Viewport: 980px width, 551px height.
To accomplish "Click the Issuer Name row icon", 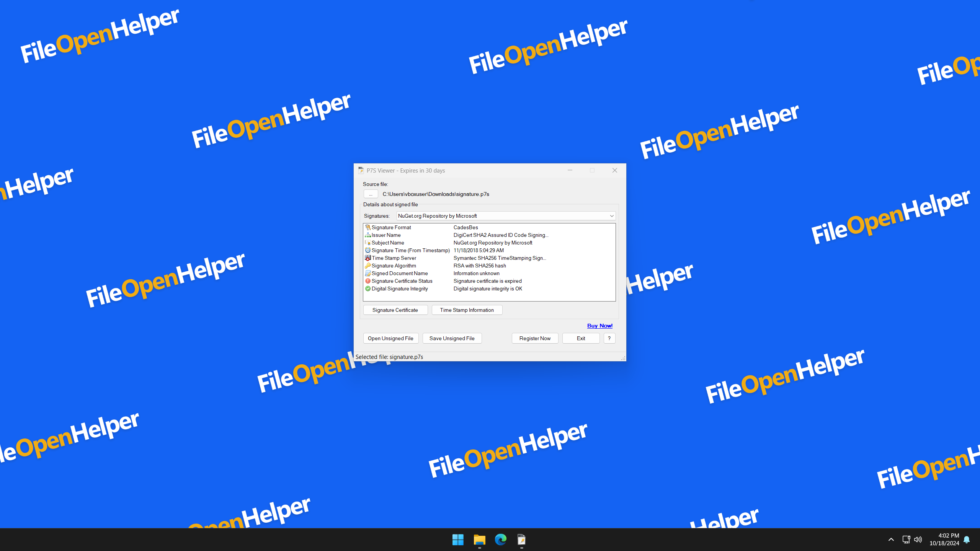I will [367, 235].
